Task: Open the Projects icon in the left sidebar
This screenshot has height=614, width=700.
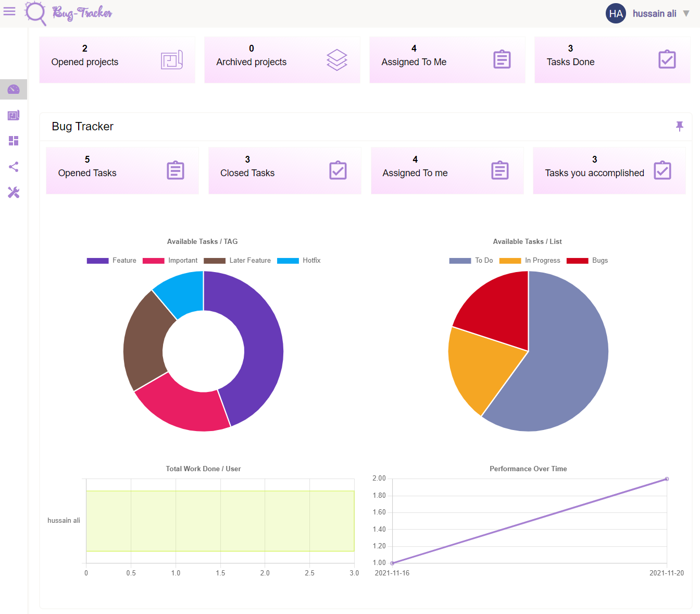Action: (14, 115)
